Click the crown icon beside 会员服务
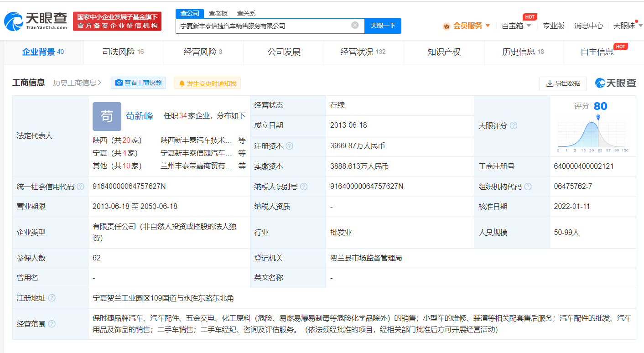This screenshot has height=353, width=644. 447,26
